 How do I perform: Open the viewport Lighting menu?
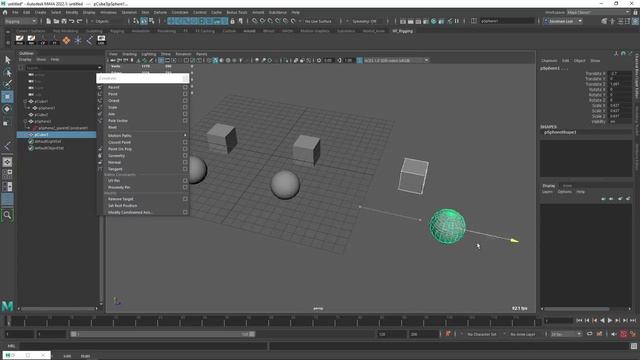[149, 54]
